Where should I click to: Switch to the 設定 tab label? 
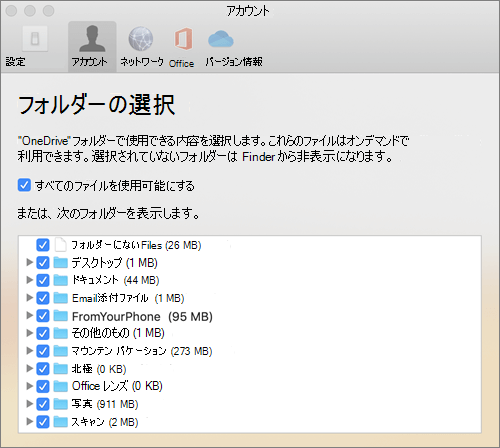(x=15, y=62)
